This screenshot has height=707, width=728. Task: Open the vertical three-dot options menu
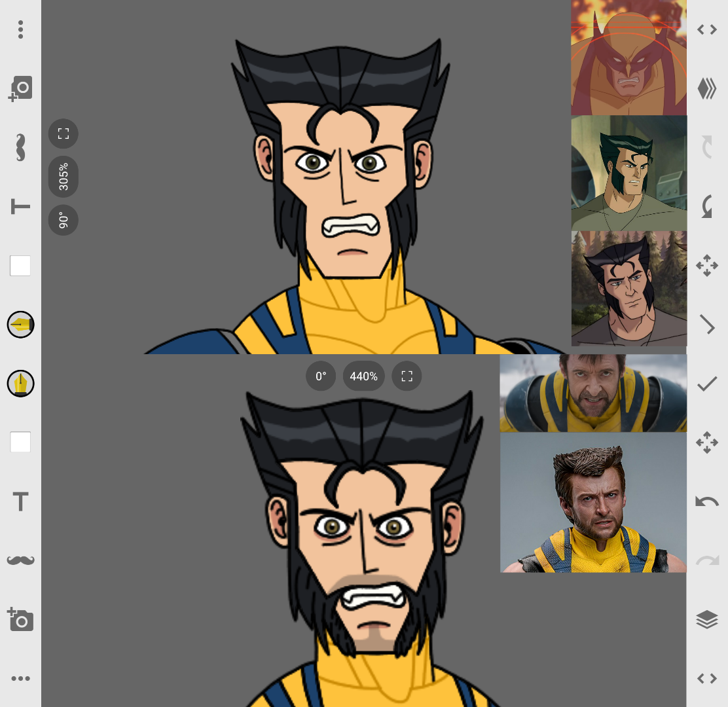click(x=20, y=29)
